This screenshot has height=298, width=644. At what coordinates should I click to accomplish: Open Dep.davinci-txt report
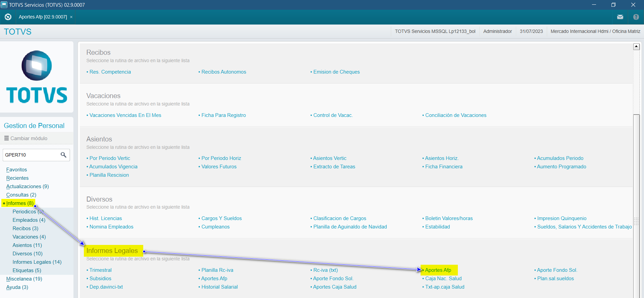coord(106,287)
